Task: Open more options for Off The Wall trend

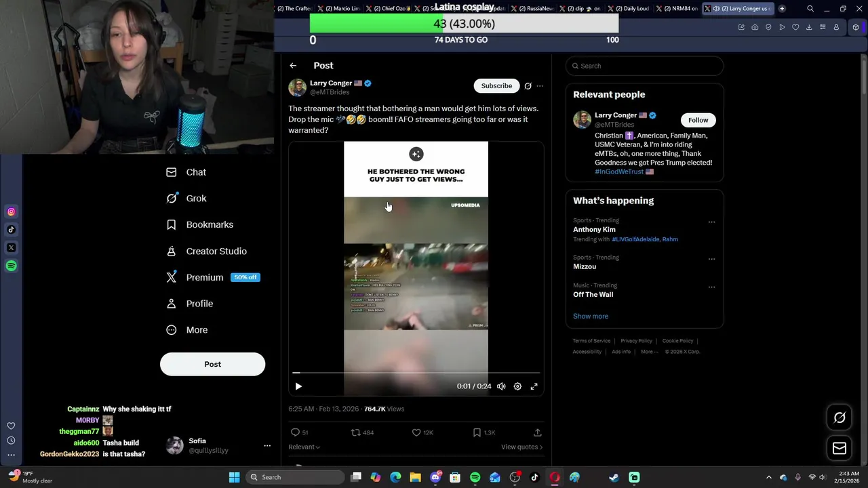Action: point(711,287)
